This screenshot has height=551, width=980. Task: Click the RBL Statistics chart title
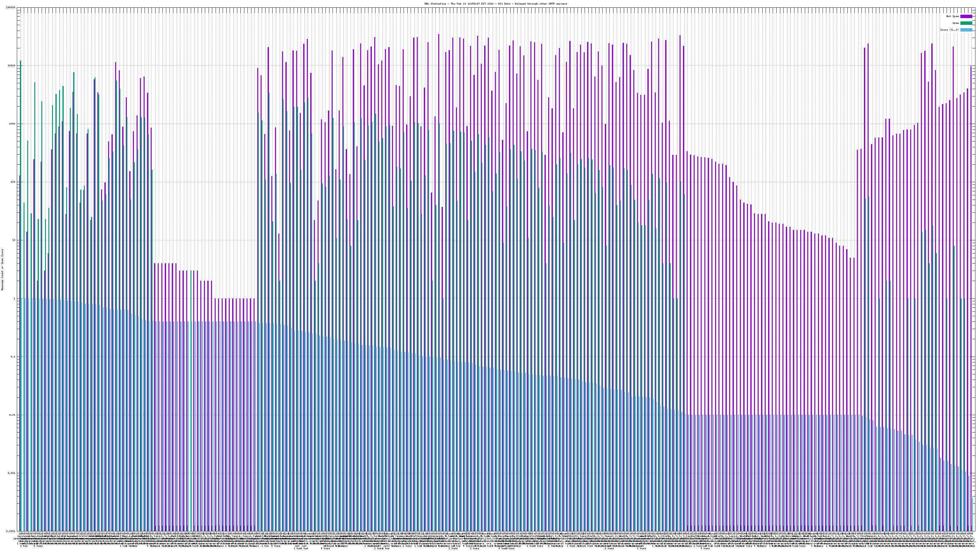(495, 4)
